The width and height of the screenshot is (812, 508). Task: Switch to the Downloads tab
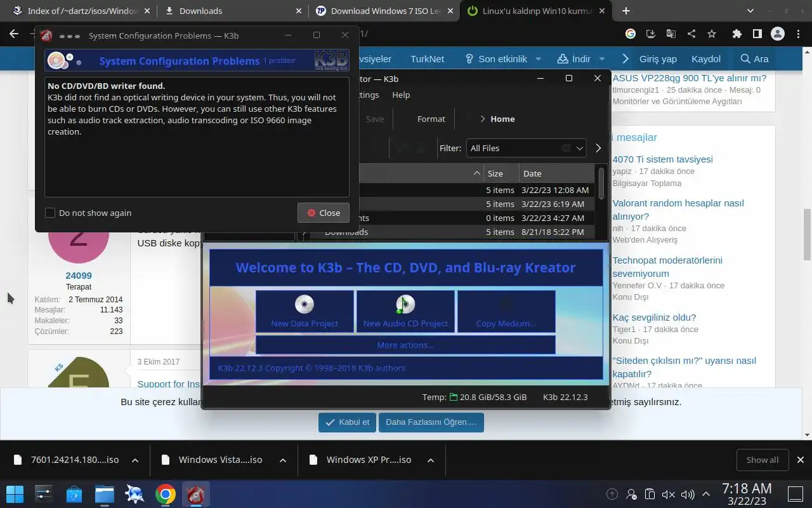(x=232, y=11)
